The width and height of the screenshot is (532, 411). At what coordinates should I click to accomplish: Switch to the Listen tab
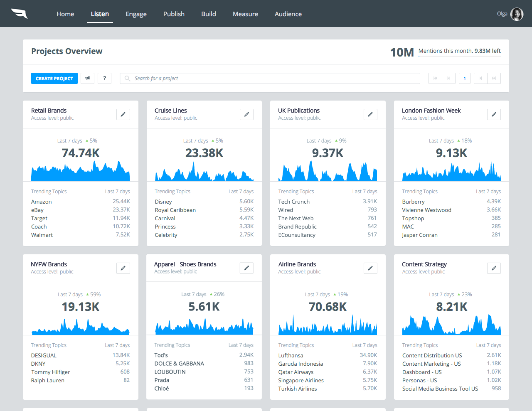click(100, 14)
